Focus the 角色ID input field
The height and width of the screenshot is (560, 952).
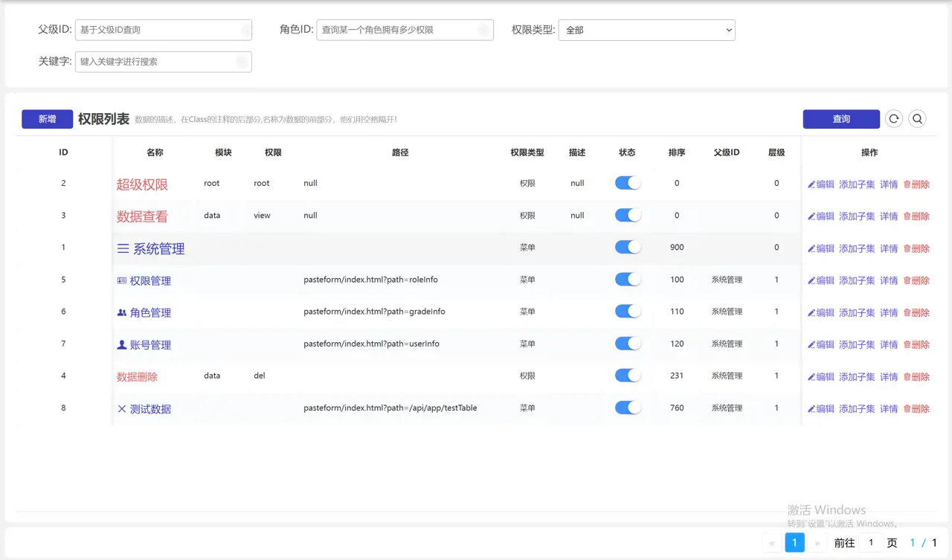[405, 30]
